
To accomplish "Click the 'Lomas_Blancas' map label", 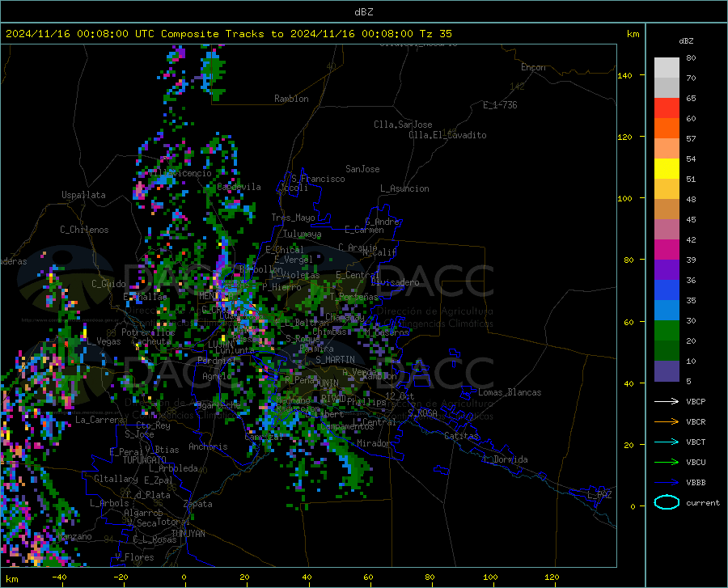I will pyautogui.click(x=510, y=392).
